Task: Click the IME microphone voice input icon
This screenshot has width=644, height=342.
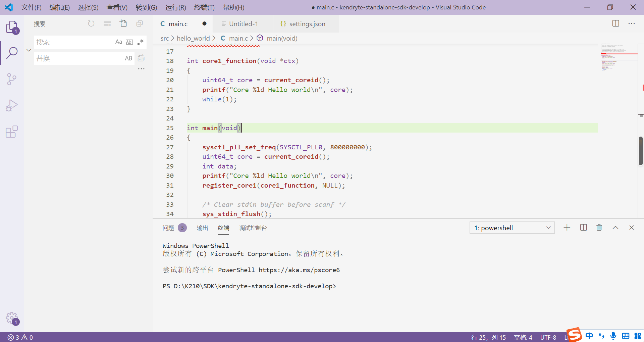Action: [x=613, y=336]
